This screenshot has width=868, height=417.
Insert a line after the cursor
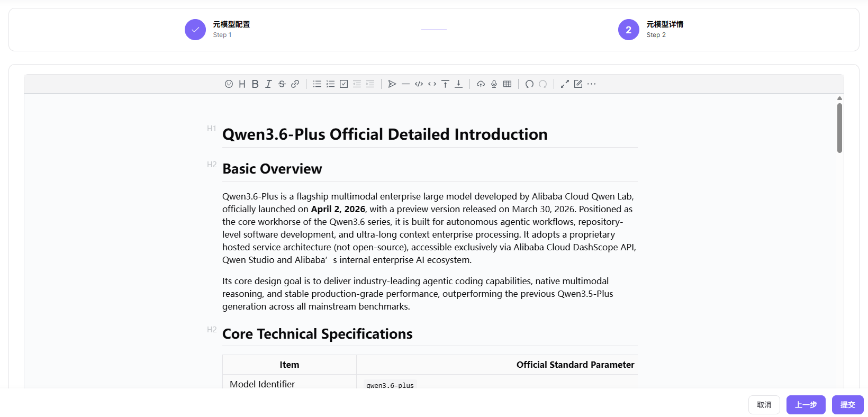(x=458, y=84)
